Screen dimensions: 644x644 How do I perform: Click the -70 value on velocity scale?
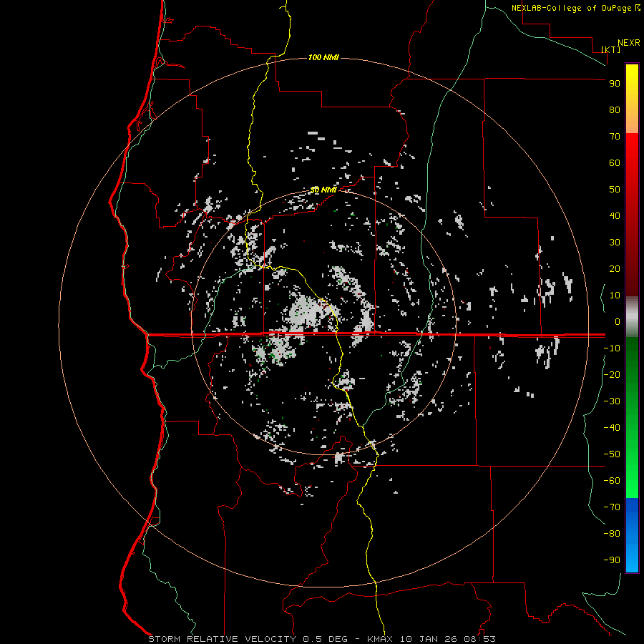[x=612, y=507]
